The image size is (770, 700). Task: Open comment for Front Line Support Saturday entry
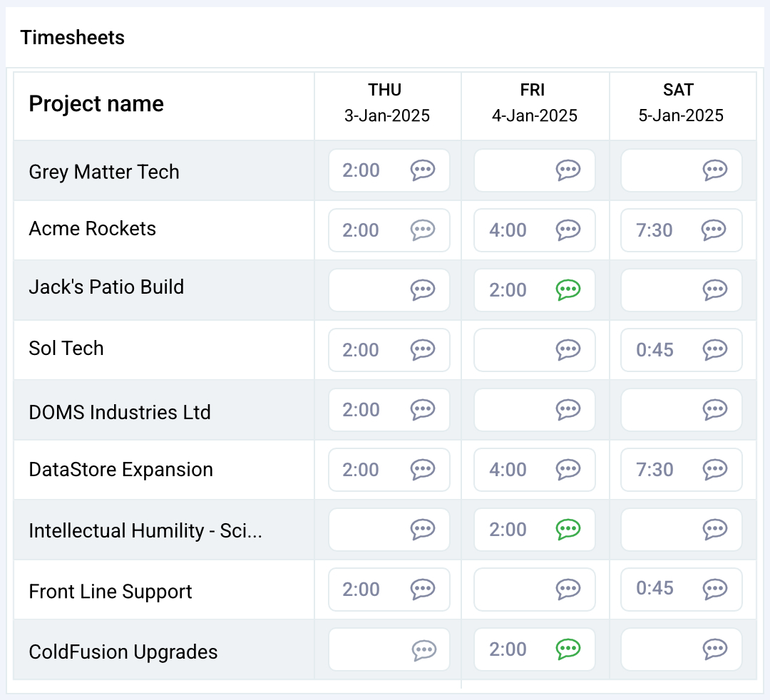tap(714, 589)
